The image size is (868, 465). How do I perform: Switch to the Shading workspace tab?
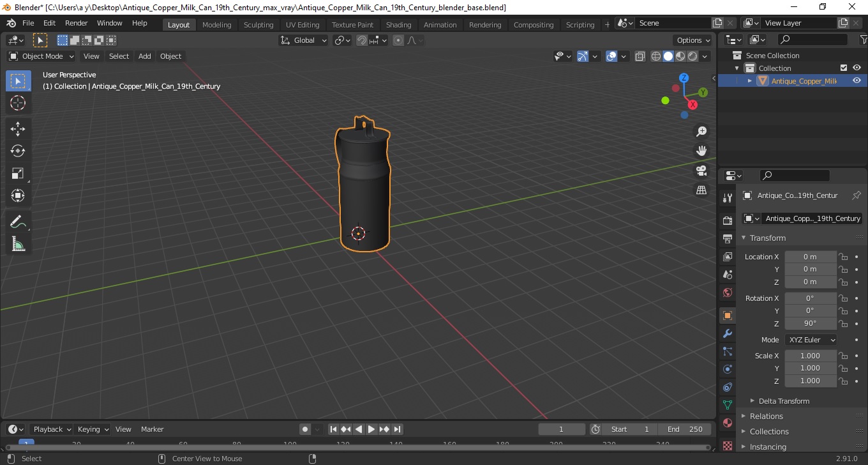(398, 24)
